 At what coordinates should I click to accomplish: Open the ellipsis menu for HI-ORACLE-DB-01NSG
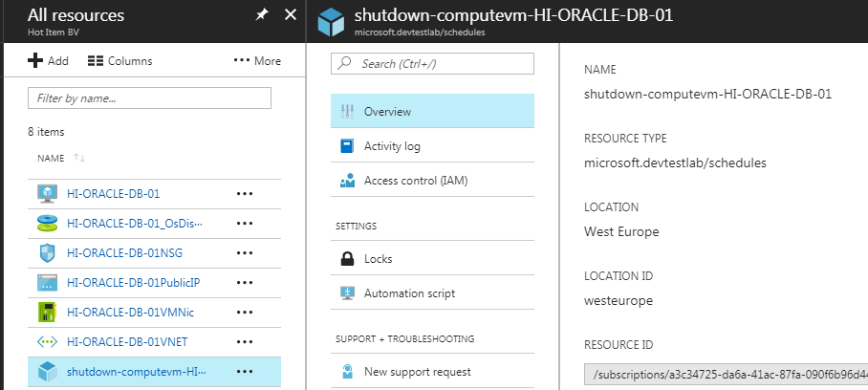coord(246,253)
